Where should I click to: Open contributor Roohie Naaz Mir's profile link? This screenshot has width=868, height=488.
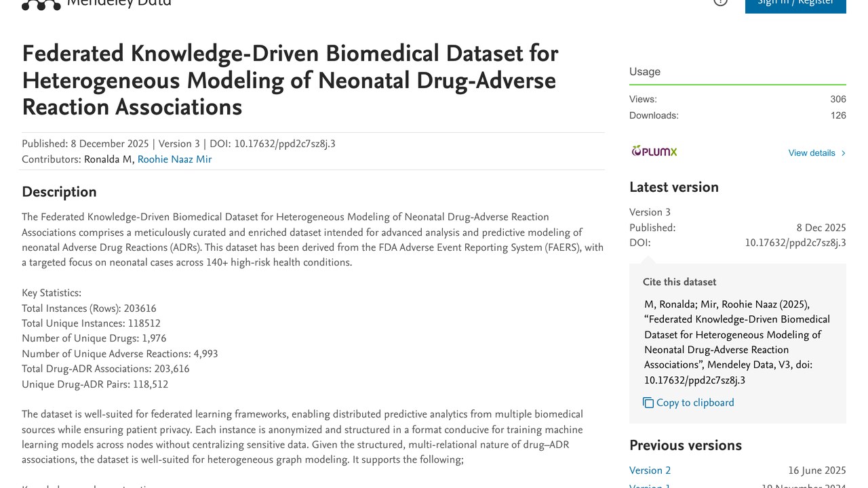click(x=174, y=159)
